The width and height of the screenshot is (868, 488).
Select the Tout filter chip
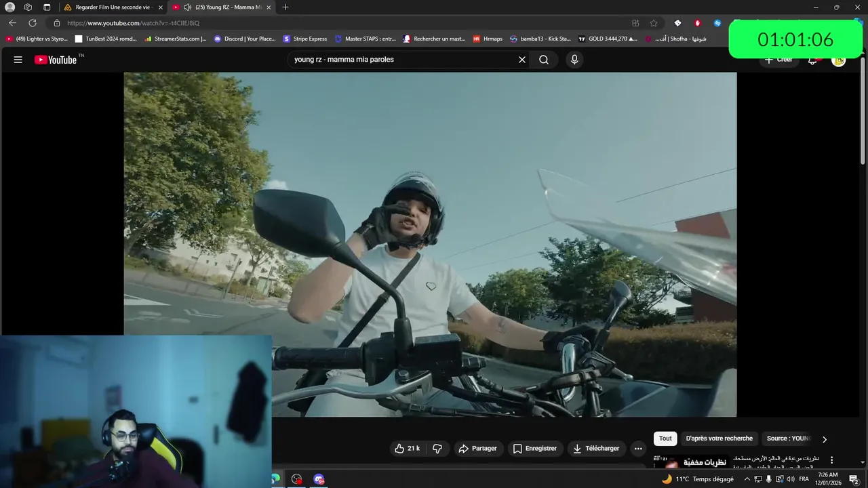pyautogui.click(x=665, y=439)
